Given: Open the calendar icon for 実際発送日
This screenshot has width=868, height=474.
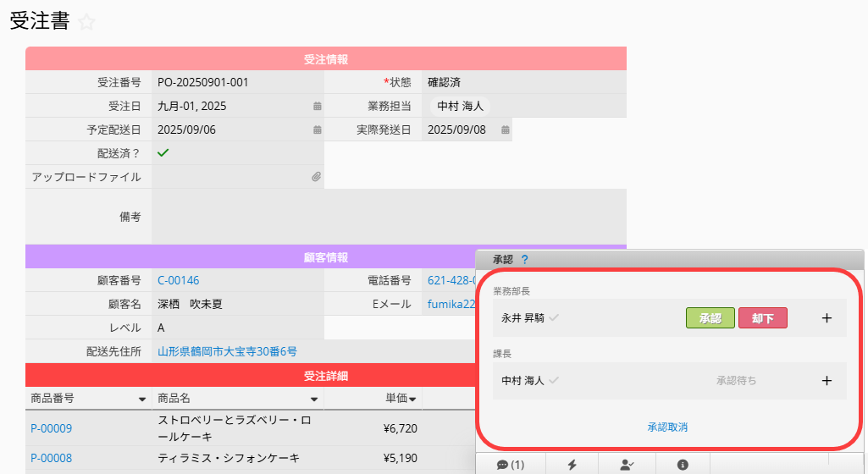Looking at the screenshot, I should (x=505, y=130).
